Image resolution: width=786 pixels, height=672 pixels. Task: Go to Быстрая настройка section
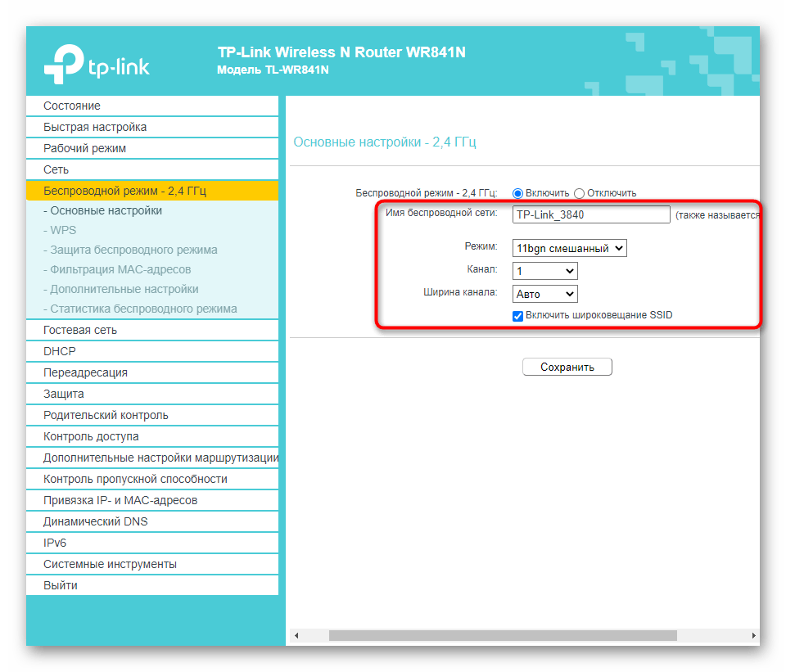coord(95,128)
